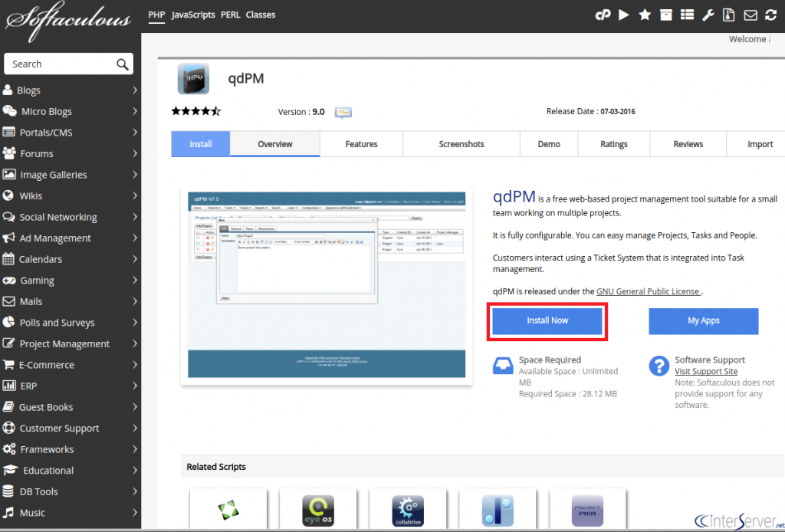785x532 pixels.
Task: Click the Blogs category icon
Action: (8, 90)
